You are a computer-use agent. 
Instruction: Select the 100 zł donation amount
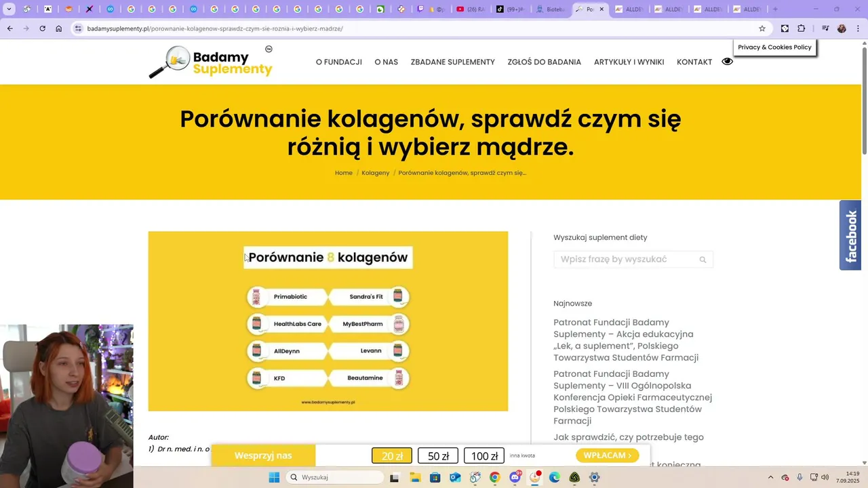484,456
